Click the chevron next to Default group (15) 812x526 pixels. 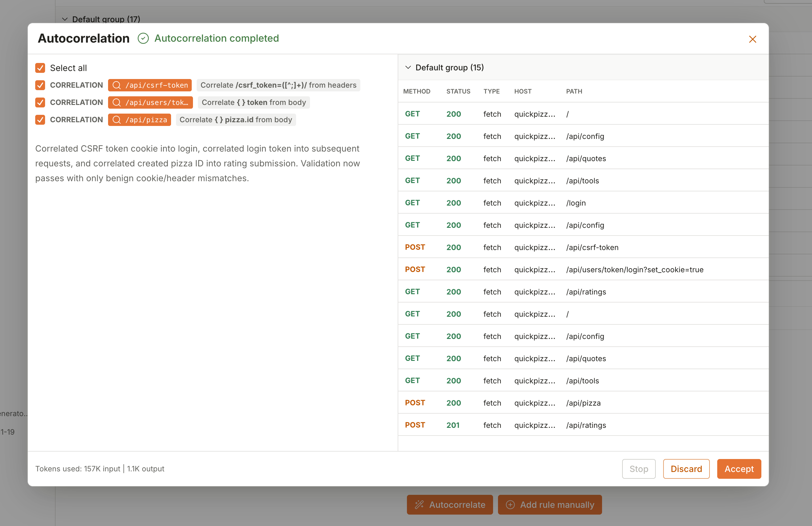pyautogui.click(x=408, y=67)
